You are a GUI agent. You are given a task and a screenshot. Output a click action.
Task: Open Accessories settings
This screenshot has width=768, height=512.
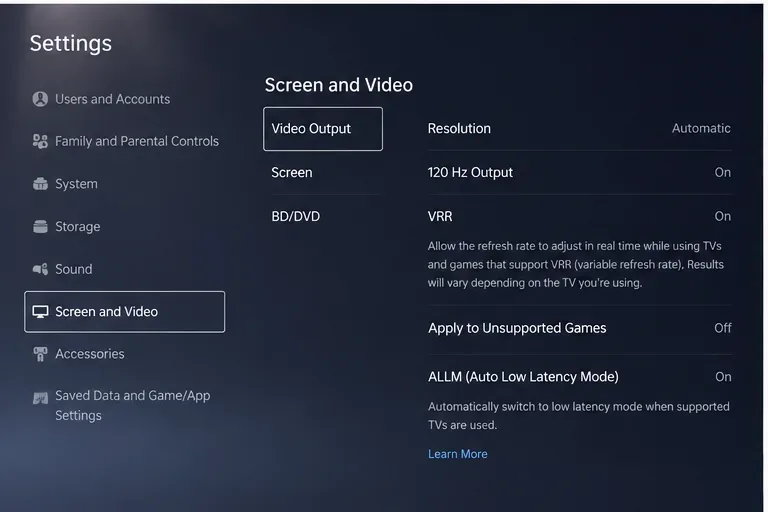tap(90, 354)
